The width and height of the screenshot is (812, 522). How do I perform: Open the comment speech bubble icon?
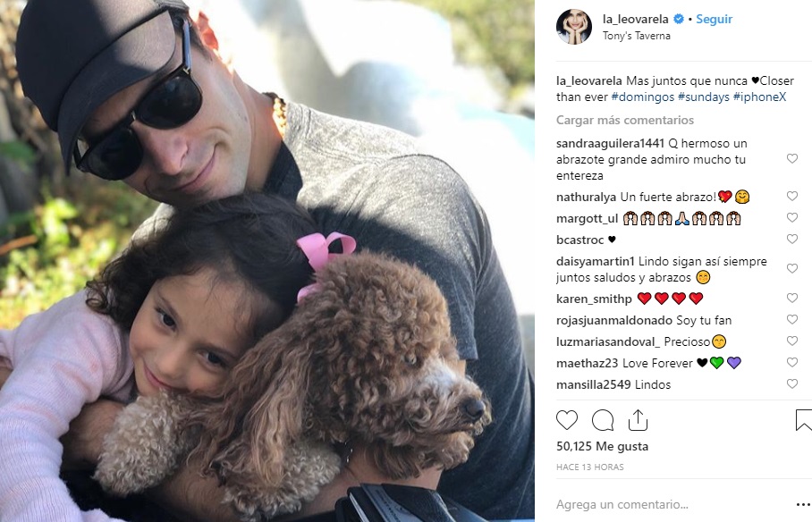603,420
